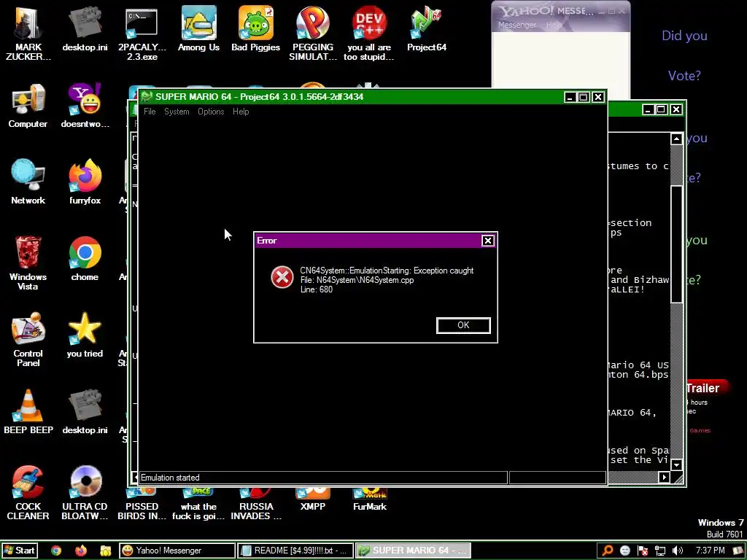Image resolution: width=747 pixels, height=560 pixels.
Task: Click the error icon in the Error dialog
Action: click(x=282, y=277)
